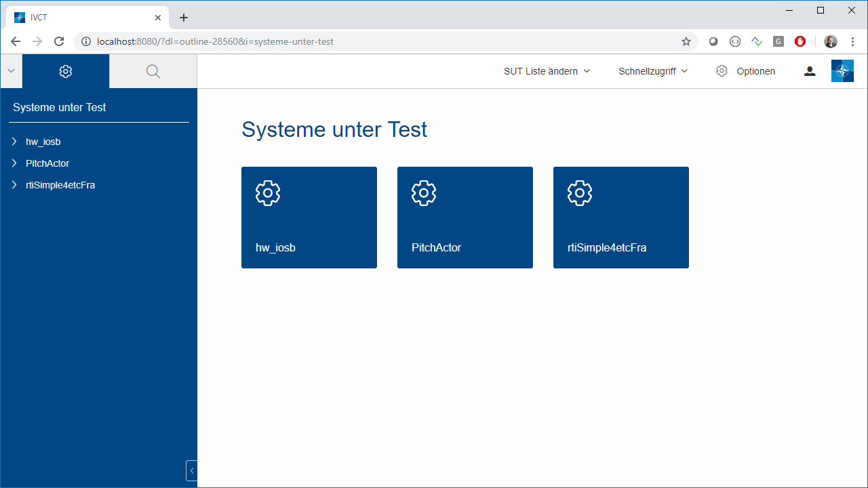
Task: Collapse the sidebar with the bottom arrow
Action: click(192, 470)
